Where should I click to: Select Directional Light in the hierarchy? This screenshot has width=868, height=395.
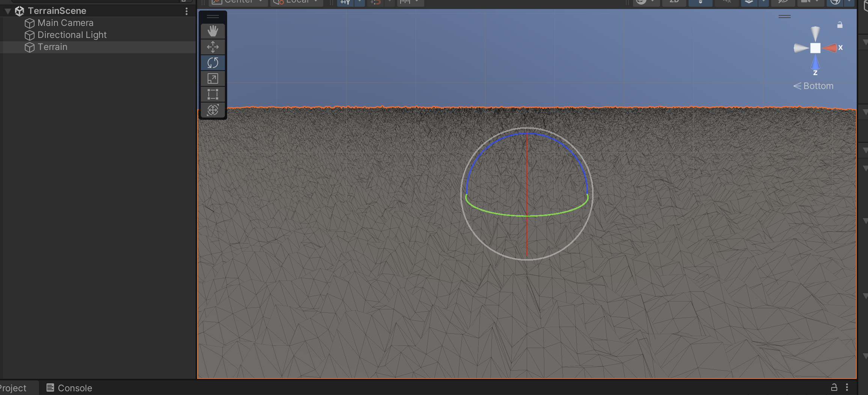pos(72,35)
